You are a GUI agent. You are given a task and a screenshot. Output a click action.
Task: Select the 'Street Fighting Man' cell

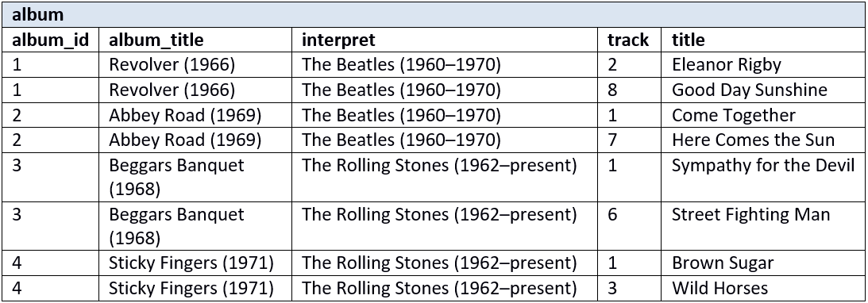tap(764, 226)
